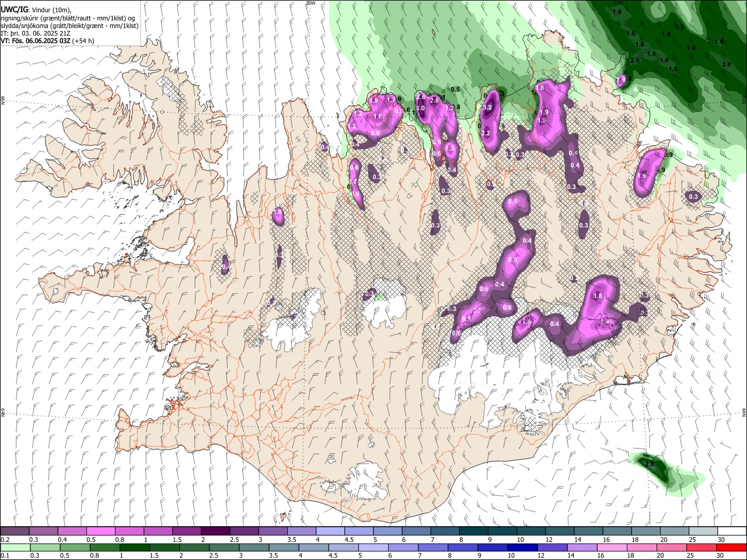Click the "(+54 h)" forecast offset text
This screenshot has width=747, height=560.
pyautogui.click(x=83, y=41)
